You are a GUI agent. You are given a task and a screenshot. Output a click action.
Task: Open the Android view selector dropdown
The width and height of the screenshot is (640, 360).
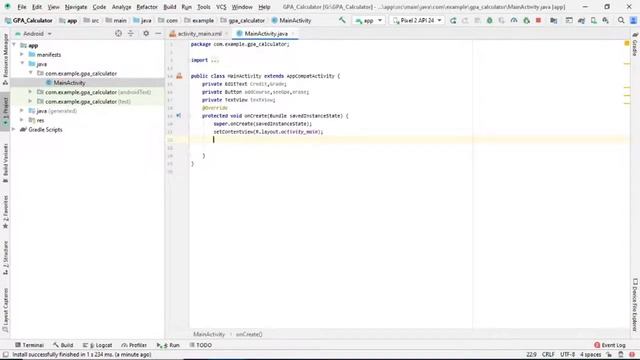[33, 33]
